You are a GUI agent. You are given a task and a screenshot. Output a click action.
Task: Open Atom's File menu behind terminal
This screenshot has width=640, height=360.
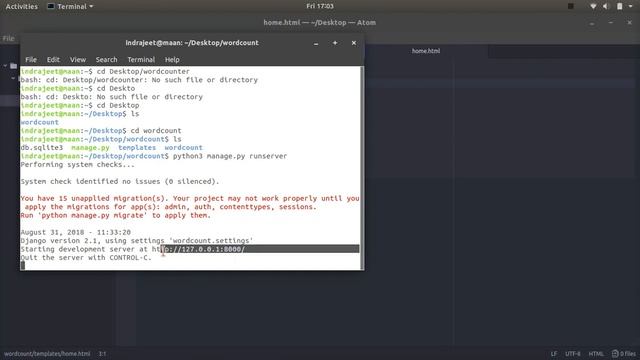tap(9, 38)
